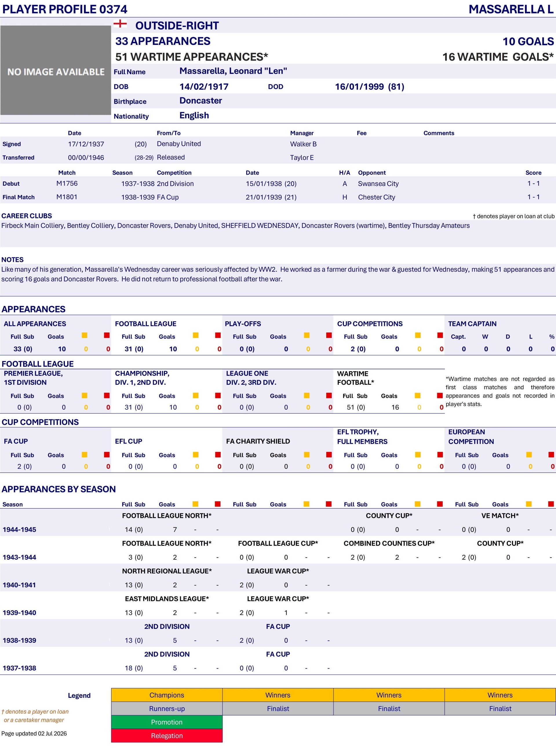Click red card icon under EFL Cup
556x756 pixels.
point(218,454)
